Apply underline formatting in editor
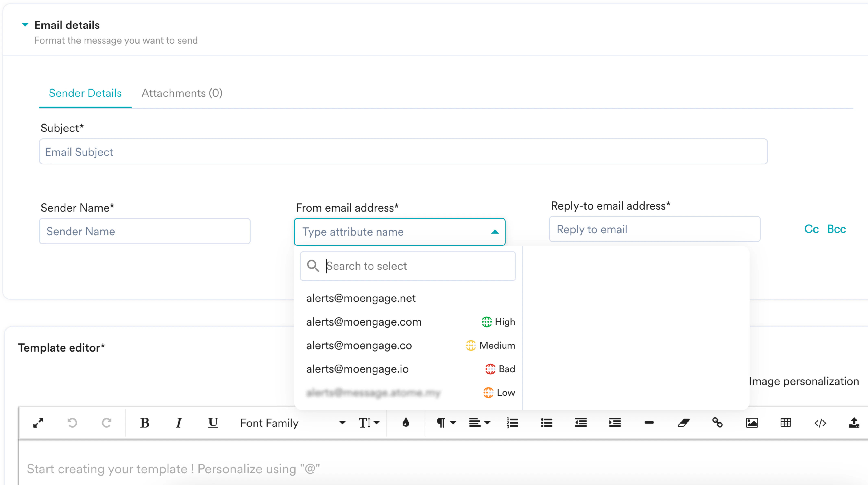868x485 pixels. pos(213,423)
